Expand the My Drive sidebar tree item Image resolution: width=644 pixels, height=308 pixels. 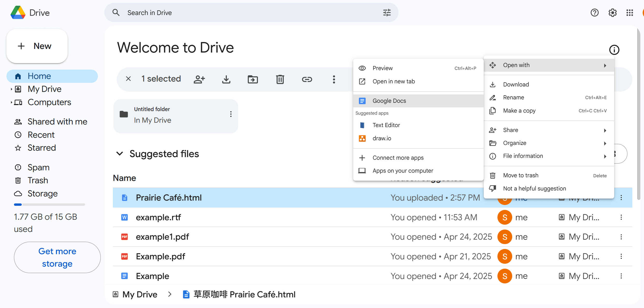pyautogui.click(x=11, y=89)
